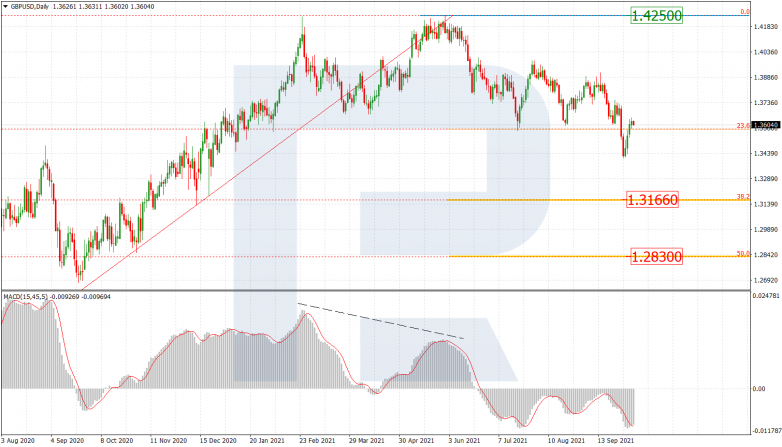Viewport: 782px width, 447px height.
Task: Select the red 1.28300 level label
Action: (656, 257)
